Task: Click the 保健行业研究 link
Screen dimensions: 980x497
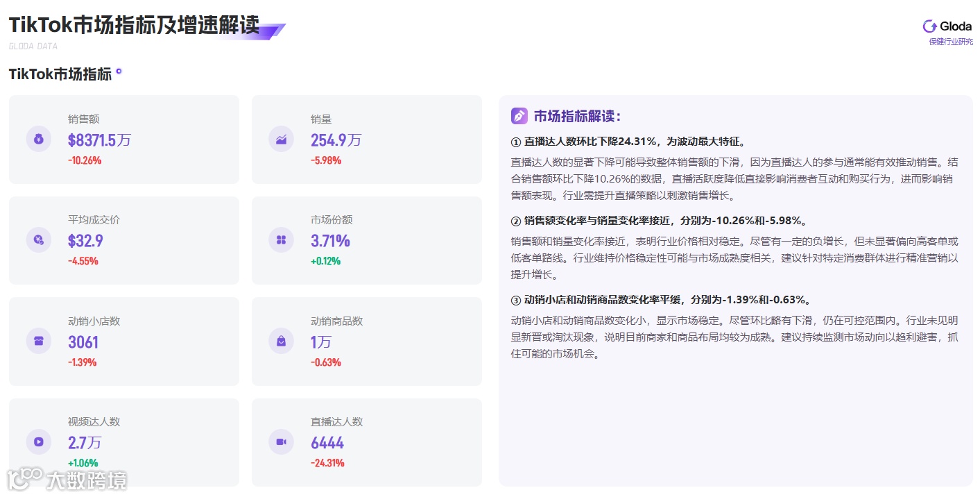Action: (951, 42)
